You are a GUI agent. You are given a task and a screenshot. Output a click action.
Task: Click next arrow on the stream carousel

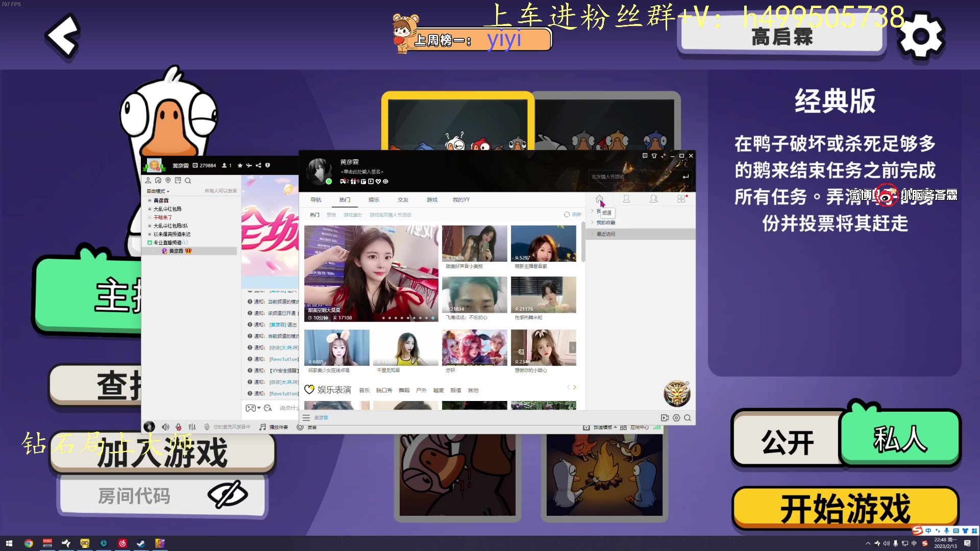573,347
